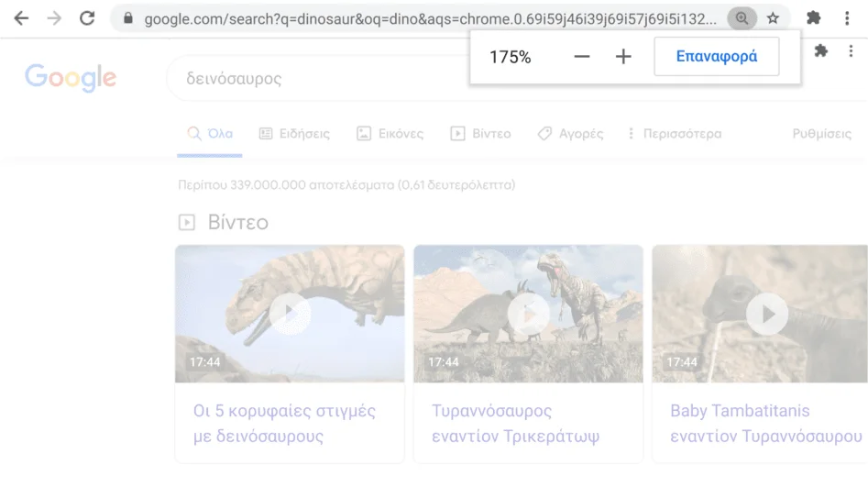This screenshot has width=868, height=487.
Task: Open the Chrome three-dot menu
Action: pos(847,18)
